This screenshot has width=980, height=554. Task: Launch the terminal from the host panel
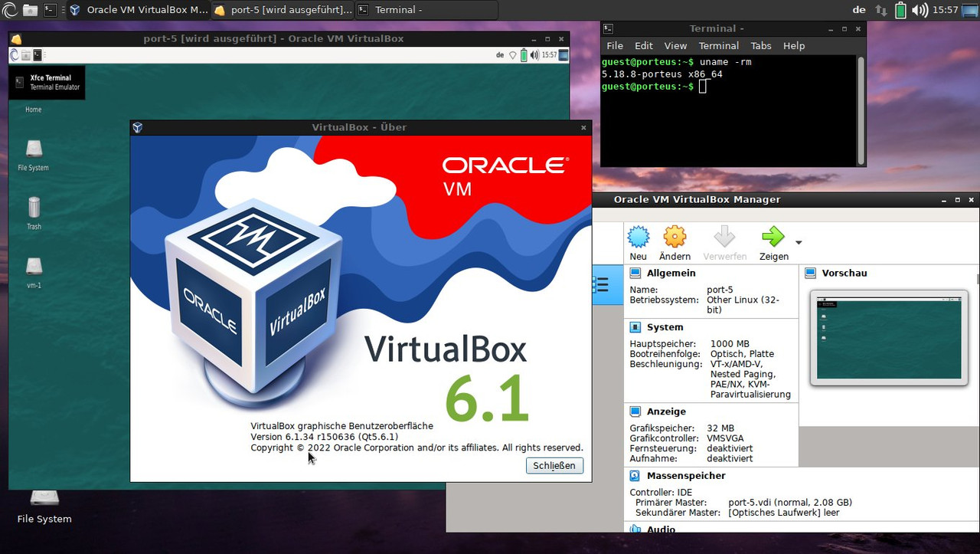click(50, 10)
